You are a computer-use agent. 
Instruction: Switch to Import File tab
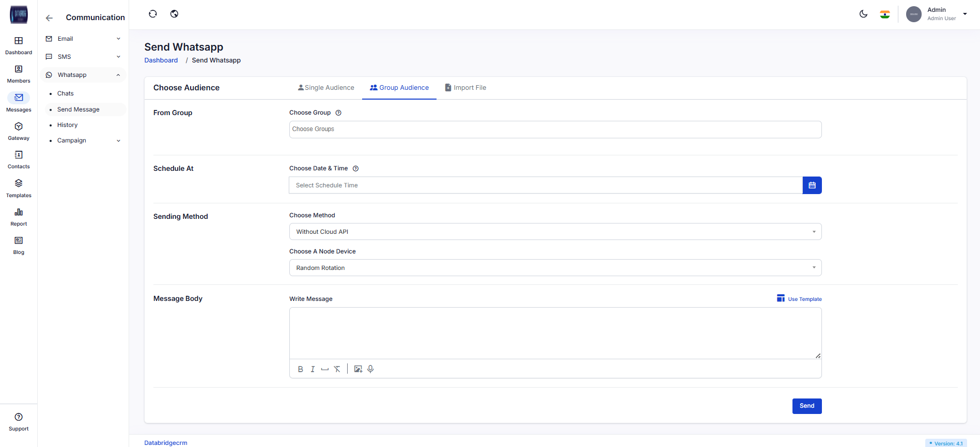pos(465,88)
